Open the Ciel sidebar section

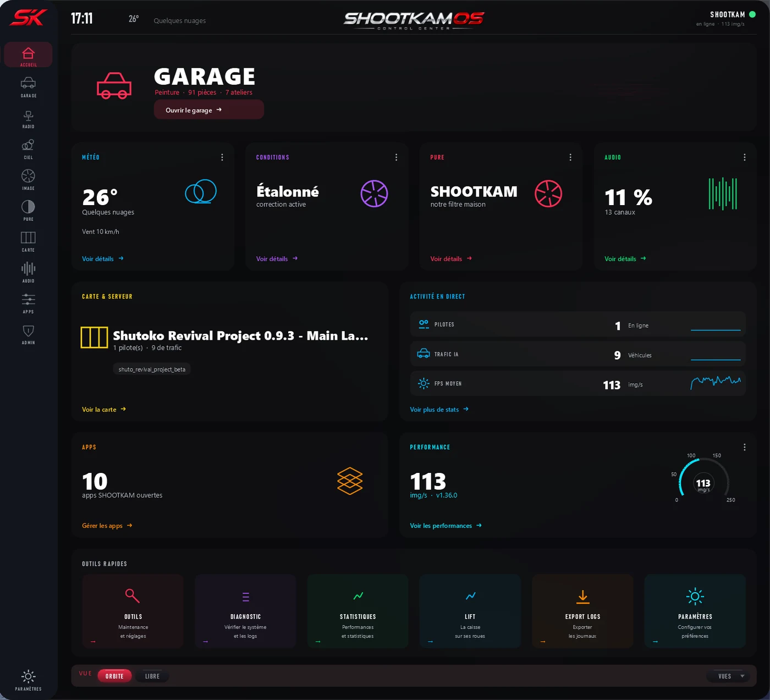[x=28, y=149]
